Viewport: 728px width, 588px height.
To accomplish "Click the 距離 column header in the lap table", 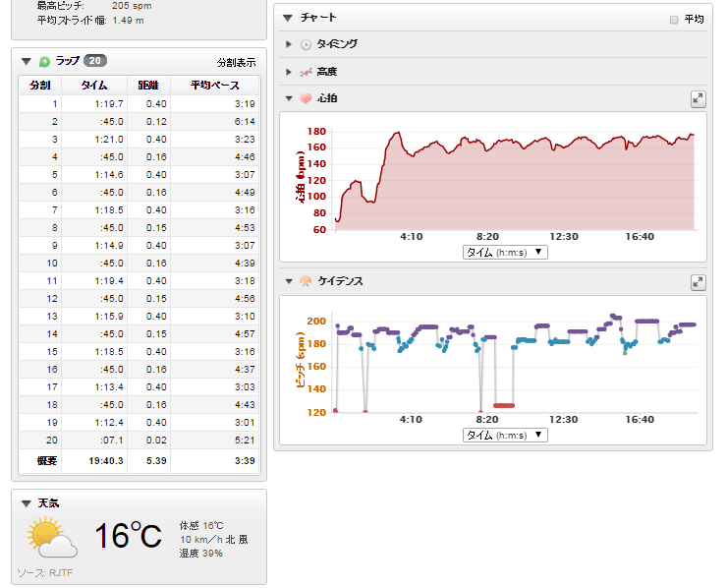I will pyautogui.click(x=147, y=86).
